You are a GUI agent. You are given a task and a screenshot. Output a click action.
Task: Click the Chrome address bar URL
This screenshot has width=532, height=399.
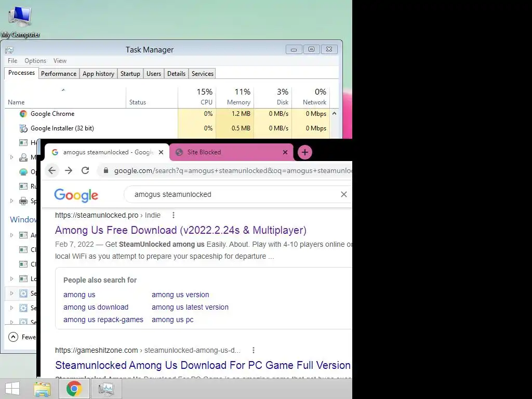[233, 170]
